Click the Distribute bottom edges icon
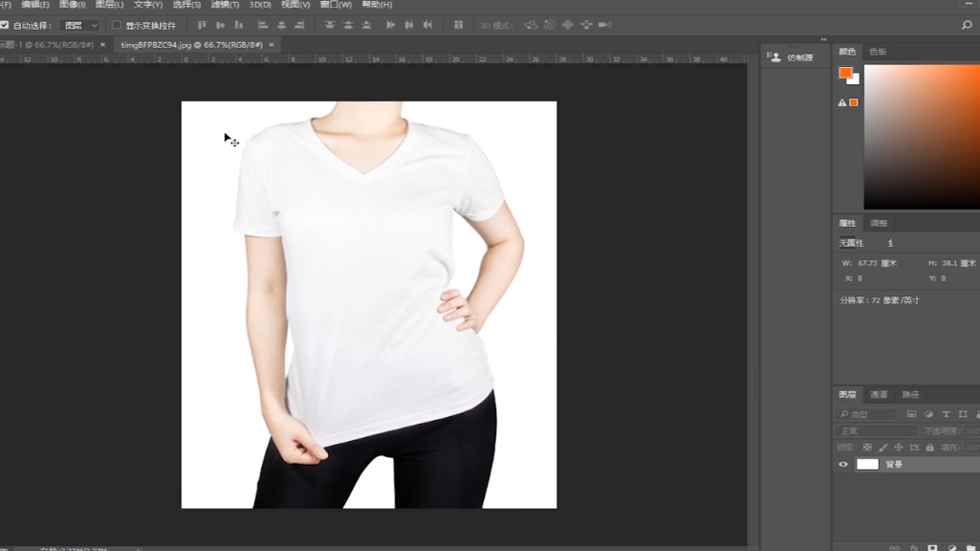980x551 pixels. coord(366,25)
